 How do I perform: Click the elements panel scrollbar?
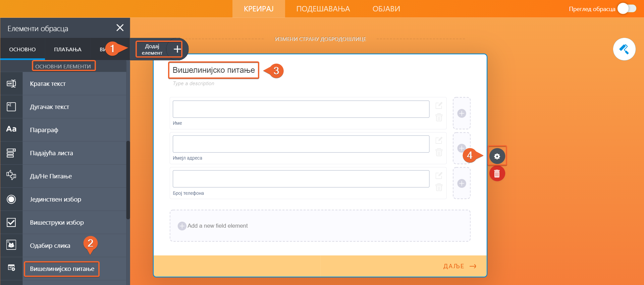(128, 180)
